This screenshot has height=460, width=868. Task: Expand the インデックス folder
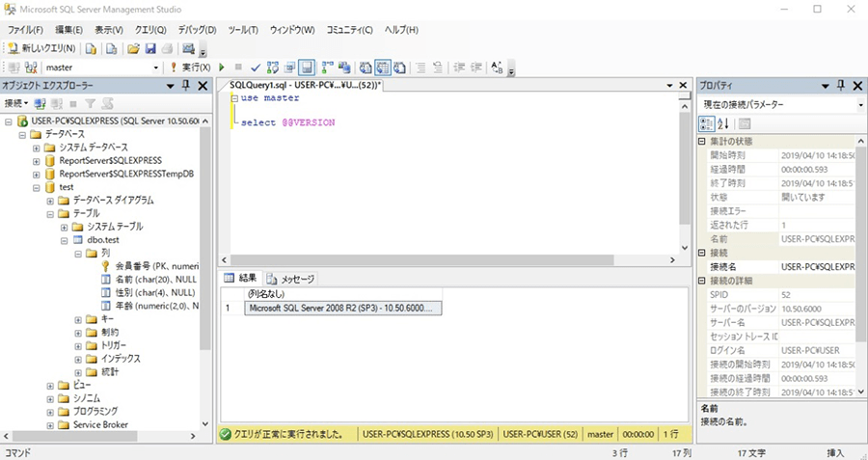(78, 359)
